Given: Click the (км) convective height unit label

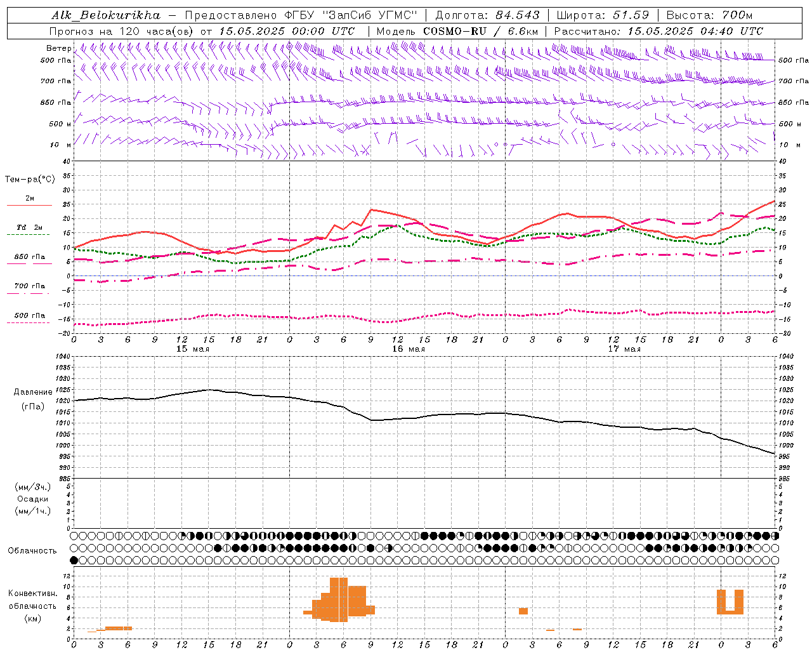Looking at the screenshot, I should (x=32, y=618).
